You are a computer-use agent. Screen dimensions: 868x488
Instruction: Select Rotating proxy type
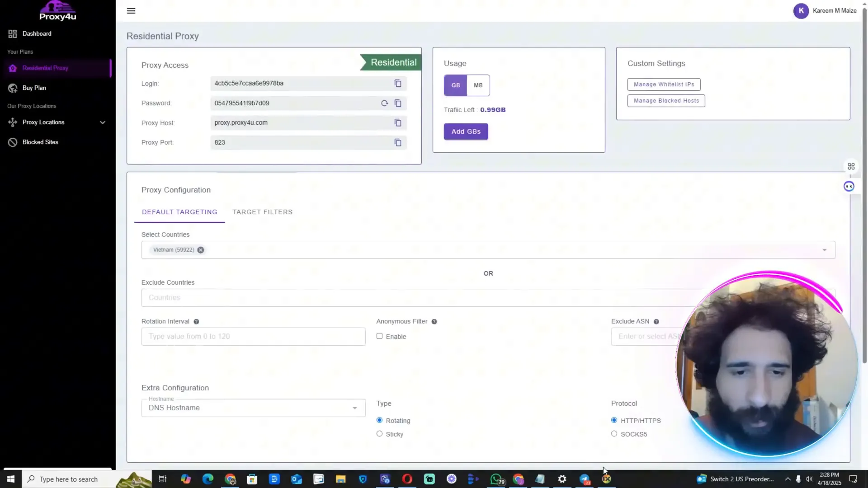[379, 420]
